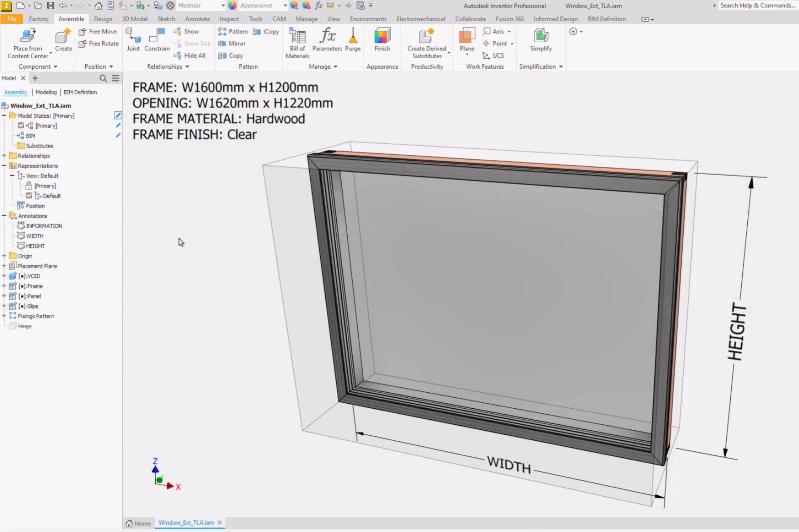Open the Modeling browser tab
This screenshot has height=532, width=799.
point(46,92)
